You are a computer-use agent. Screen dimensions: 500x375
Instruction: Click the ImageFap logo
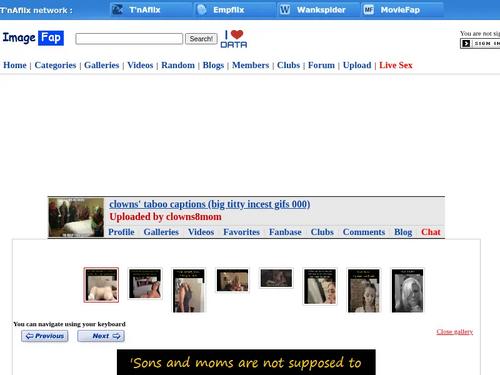click(x=33, y=38)
